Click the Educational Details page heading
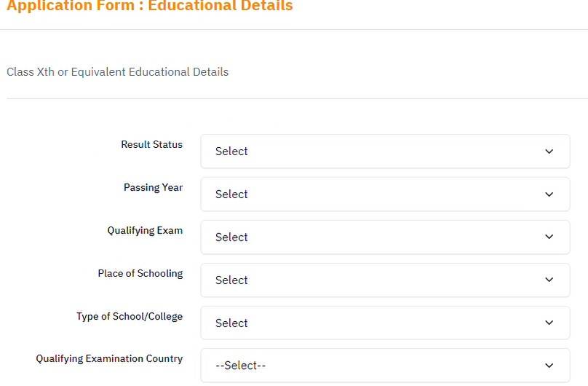 [150, 6]
